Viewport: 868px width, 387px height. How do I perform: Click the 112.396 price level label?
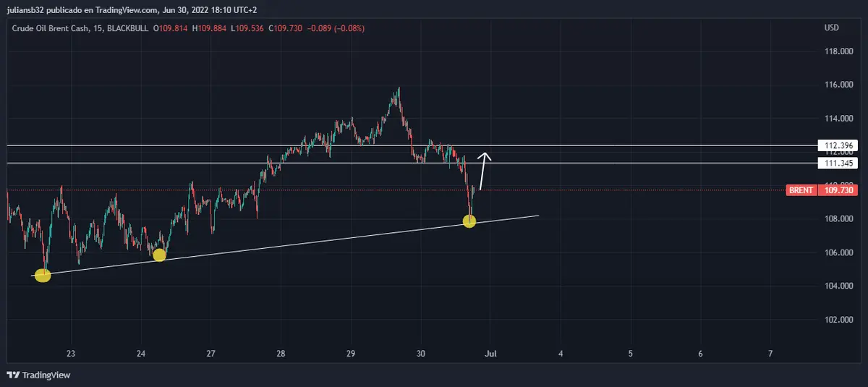tap(837, 145)
